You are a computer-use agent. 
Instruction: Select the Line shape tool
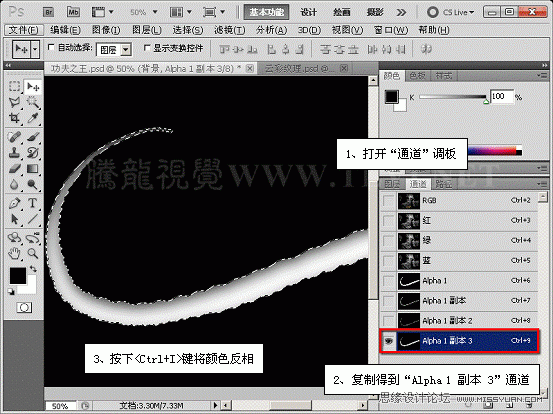coord(33,219)
